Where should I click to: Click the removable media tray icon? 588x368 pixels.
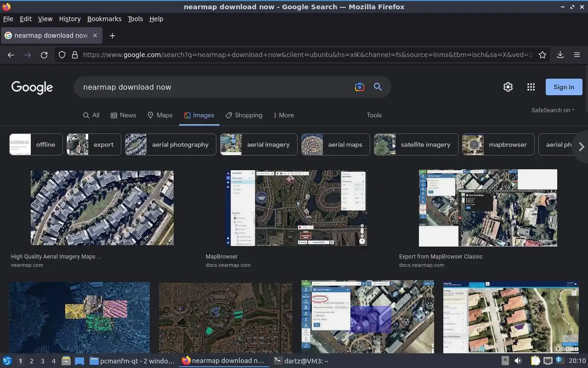505,361
